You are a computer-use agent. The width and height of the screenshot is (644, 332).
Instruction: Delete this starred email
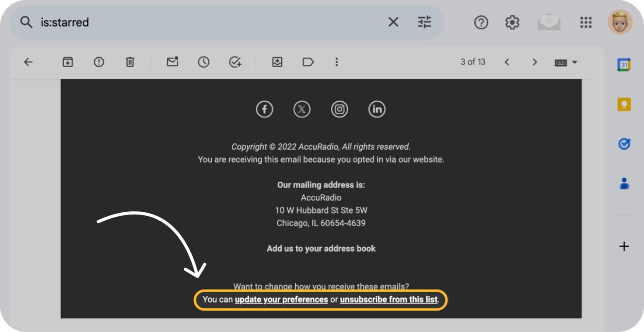(x=129, y=62)
